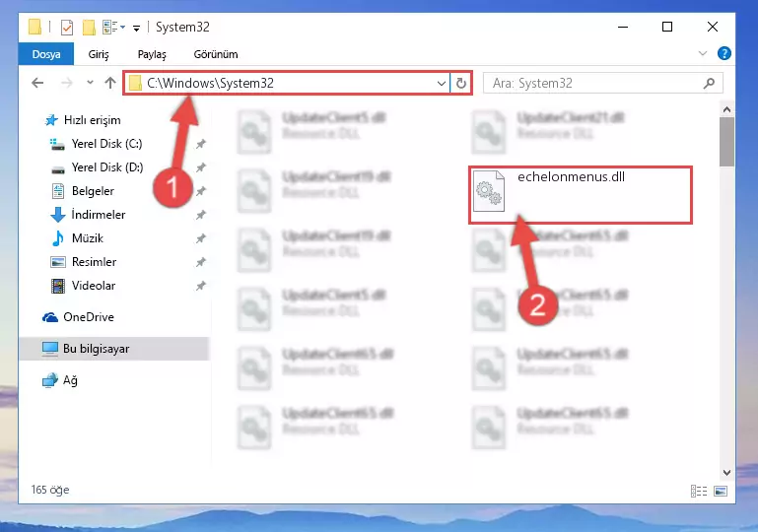Open the Resimler folder
The width and height of the screenshot is (758, 532).
94,262
